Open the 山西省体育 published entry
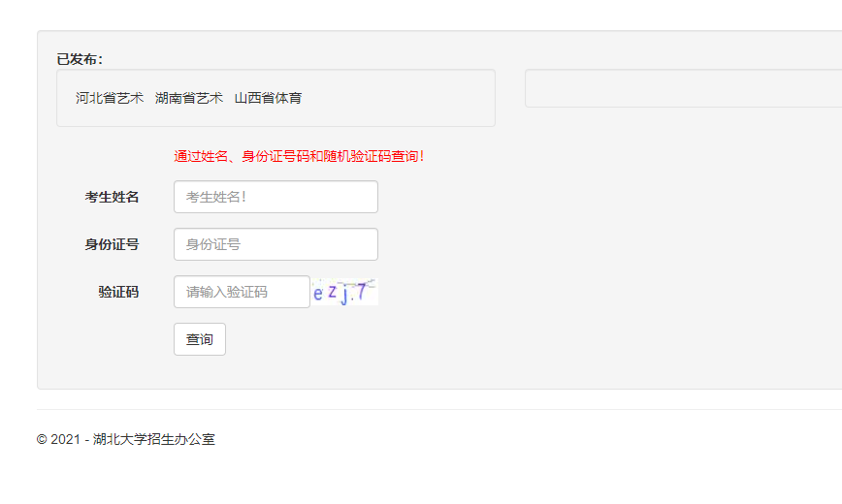 pos(268,98)
